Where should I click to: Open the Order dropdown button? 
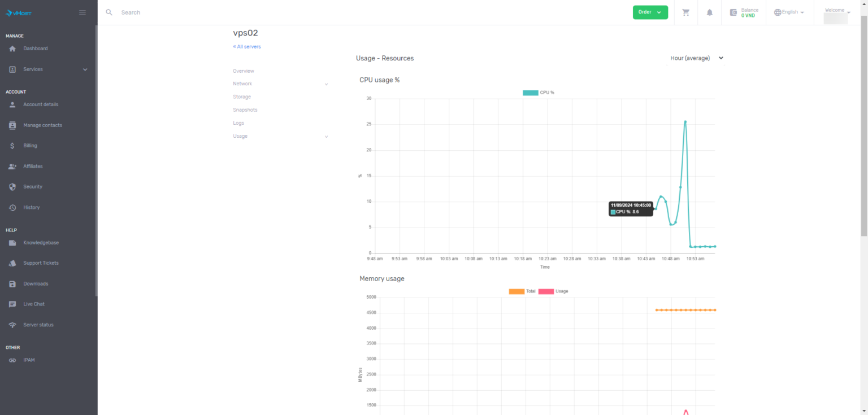coord(650,12)
